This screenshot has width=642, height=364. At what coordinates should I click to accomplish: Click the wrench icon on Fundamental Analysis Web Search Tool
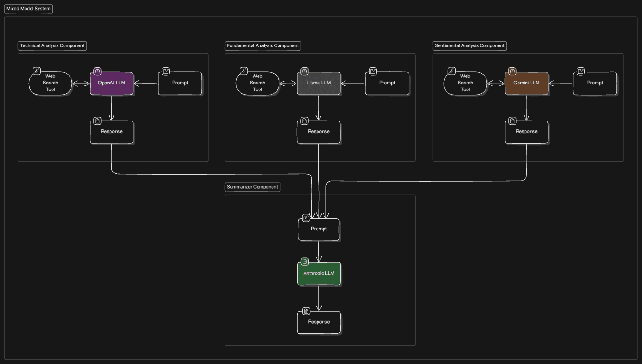(244, 71)
